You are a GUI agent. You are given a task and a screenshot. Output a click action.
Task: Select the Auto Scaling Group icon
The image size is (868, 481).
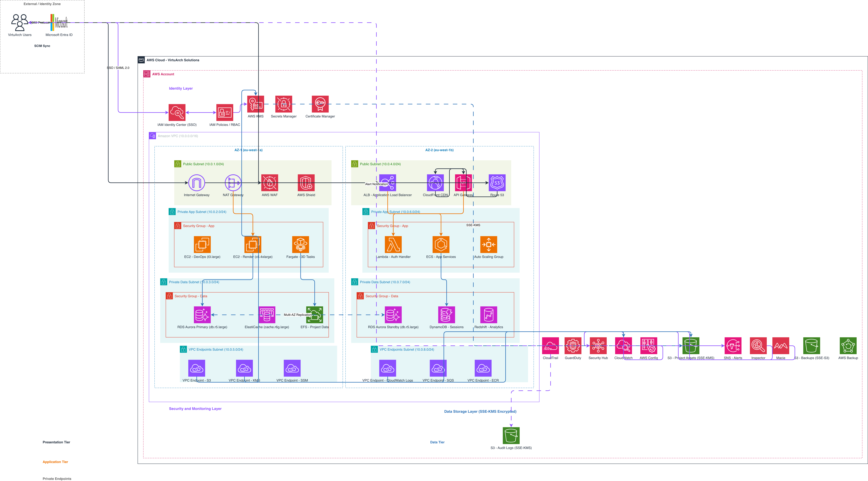(489, 244)
